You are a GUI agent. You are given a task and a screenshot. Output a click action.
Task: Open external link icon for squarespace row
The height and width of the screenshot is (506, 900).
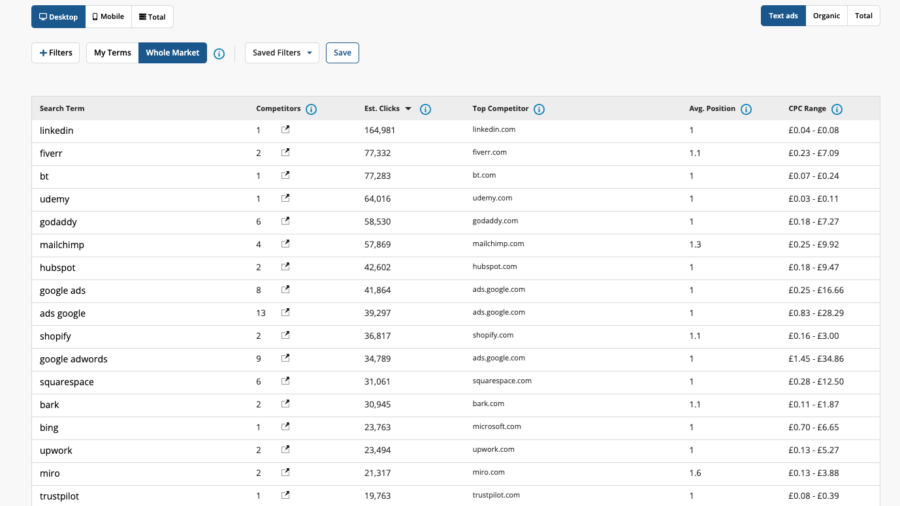[285, 381]
